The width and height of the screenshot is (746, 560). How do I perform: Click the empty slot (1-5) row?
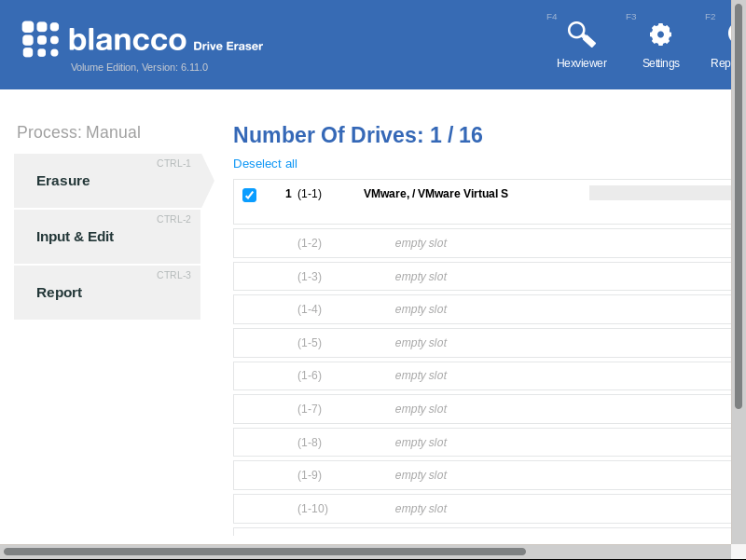point(420,343)
